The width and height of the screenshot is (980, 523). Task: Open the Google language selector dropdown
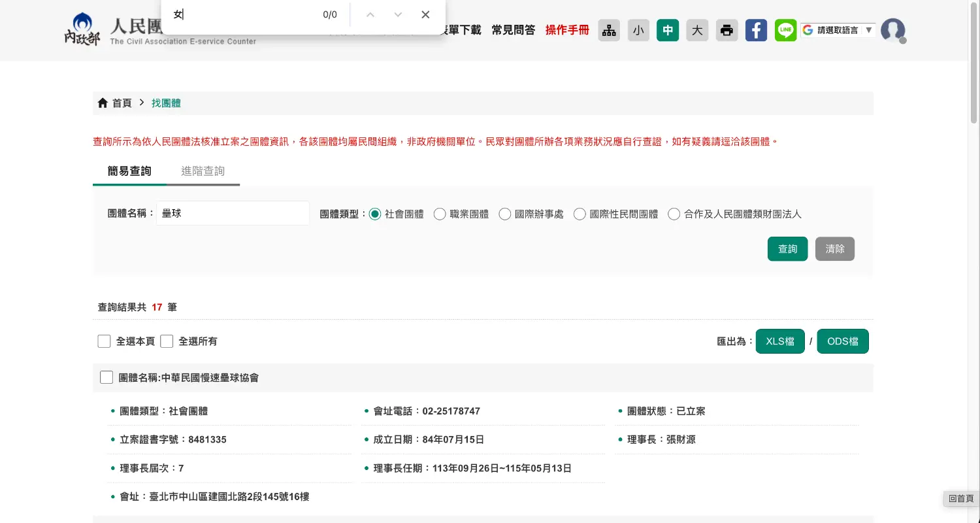click(838, 30)
